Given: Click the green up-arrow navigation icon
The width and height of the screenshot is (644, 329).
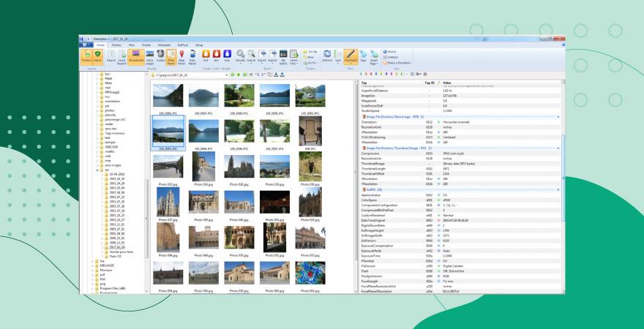Looking at the screenshot, I should tap(239, 75).
